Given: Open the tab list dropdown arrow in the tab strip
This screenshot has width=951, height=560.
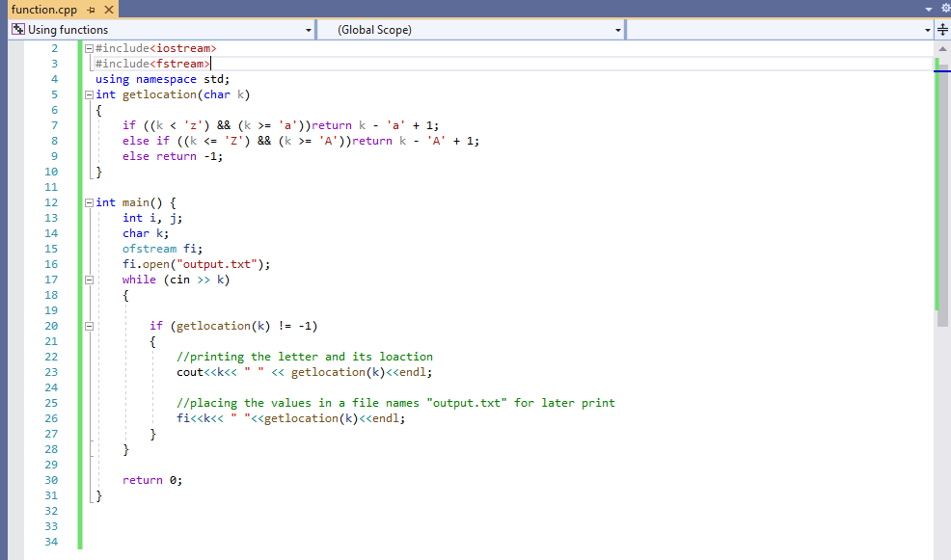Looking at the screenshot, I should click(929, 9).
